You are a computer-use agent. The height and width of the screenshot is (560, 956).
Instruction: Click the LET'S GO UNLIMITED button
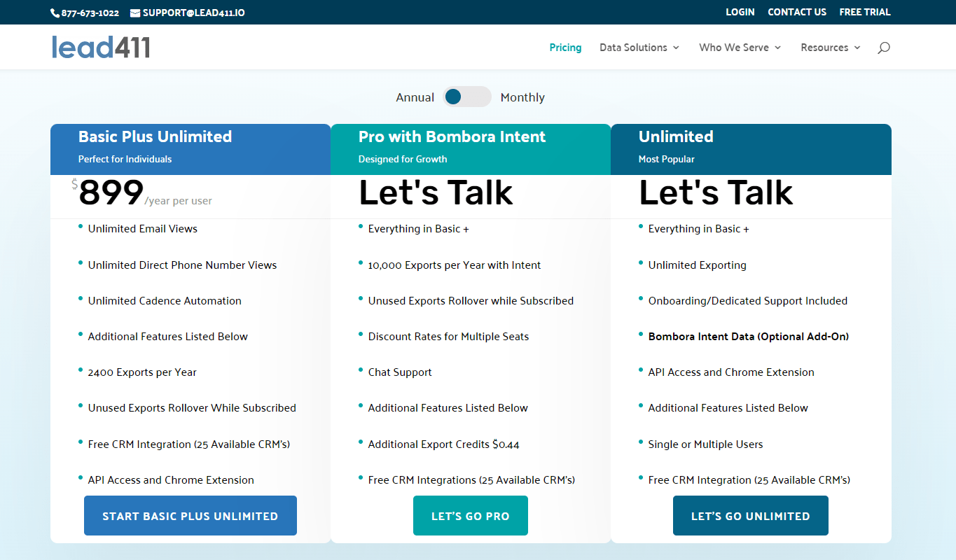coord(750,515)
